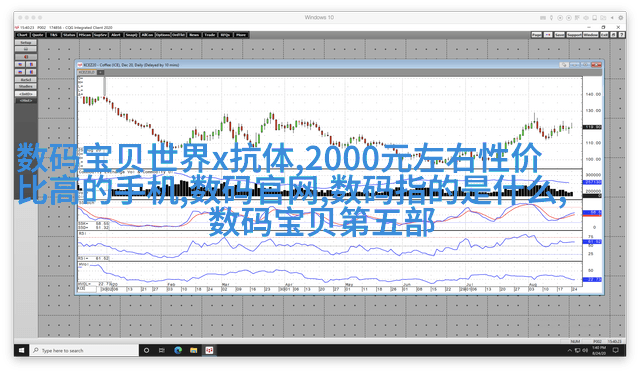Viewport: 640px width, 373px height.
Task: Open File Explorer from taskbar
Action: [x=193, y=350]
